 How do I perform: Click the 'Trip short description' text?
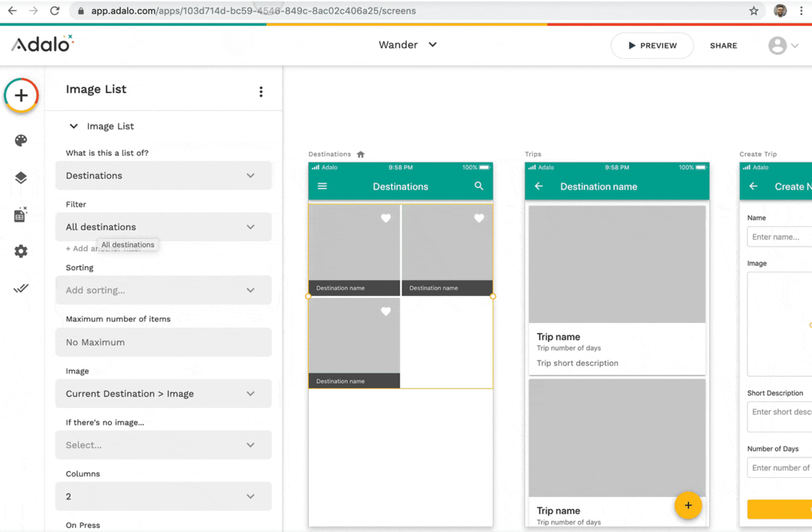click(x=577, y=363)
